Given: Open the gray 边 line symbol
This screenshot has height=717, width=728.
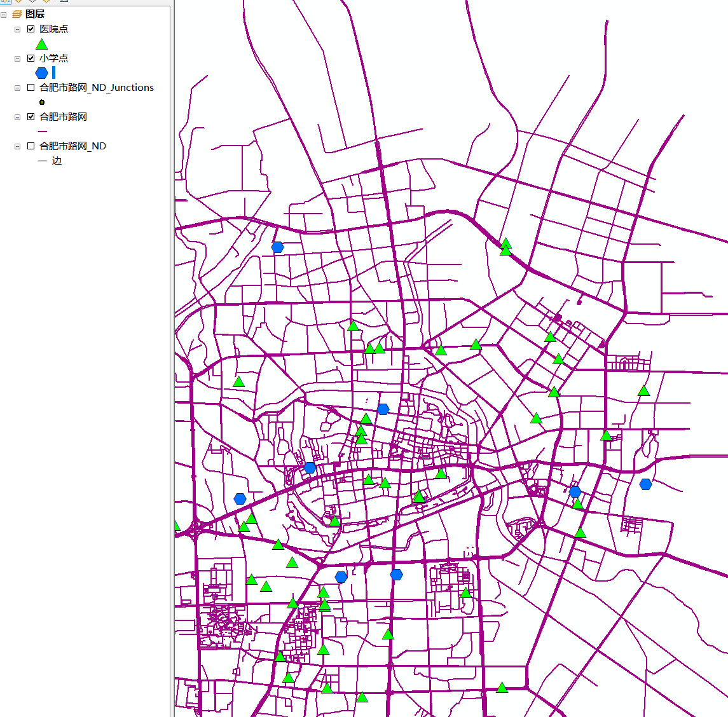Looking at the screenshot, I should 42,161.
